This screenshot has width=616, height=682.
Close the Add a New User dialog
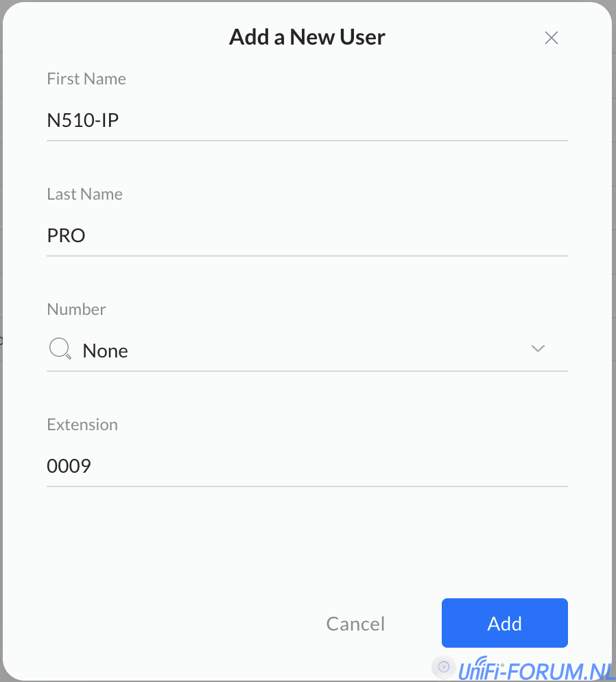pos(551,38)
